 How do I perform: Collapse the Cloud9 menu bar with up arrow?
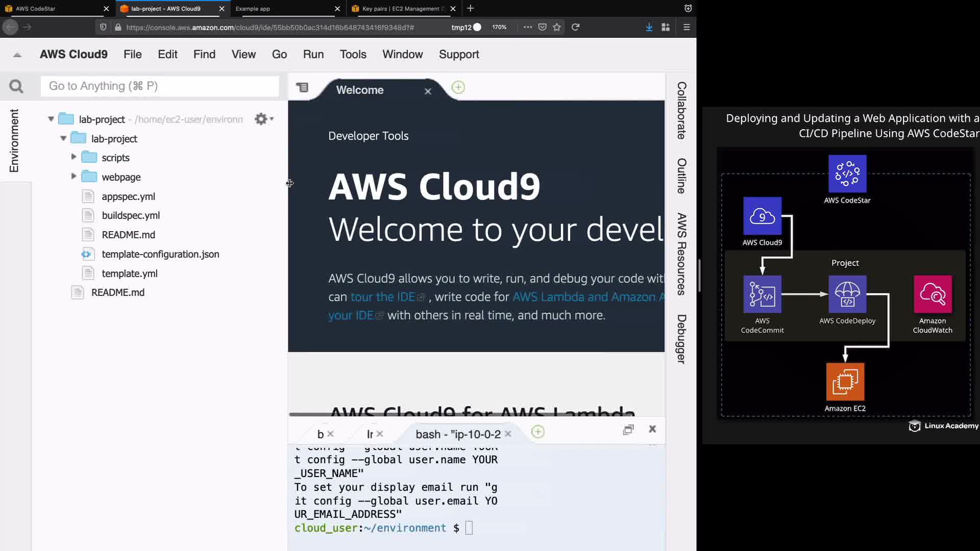[x=17, y=55]
